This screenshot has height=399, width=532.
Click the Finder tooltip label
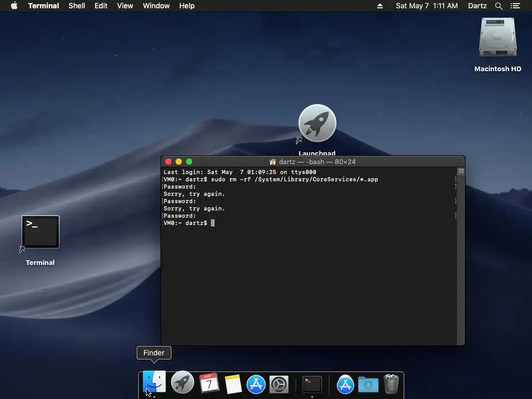point(154,353)
